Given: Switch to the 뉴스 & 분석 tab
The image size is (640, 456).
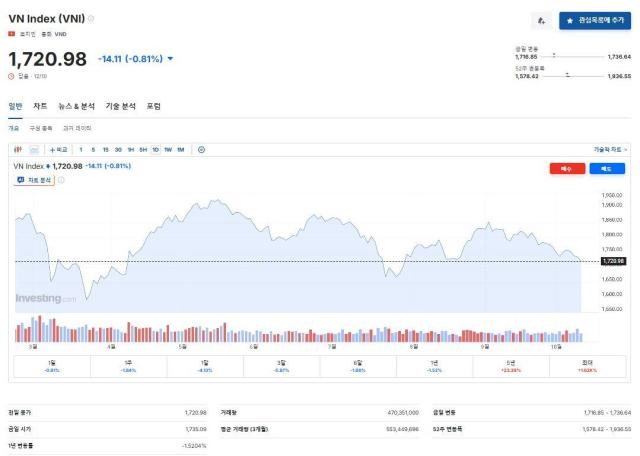Looking at the screenshot, I should tap(76, 106).
